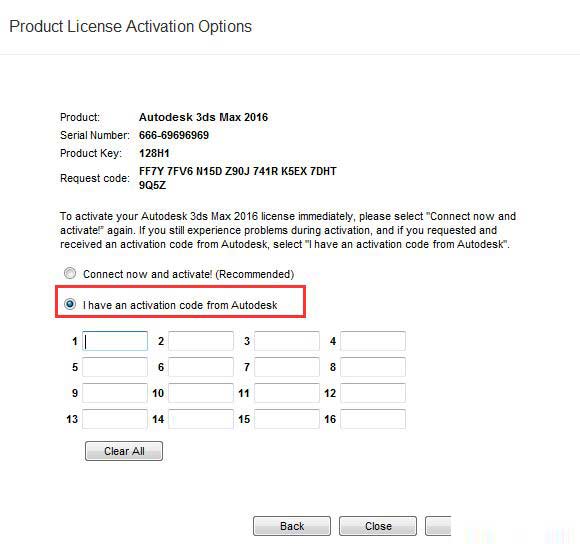Click activation code field 5
The width and height of the screenshot is (580, 544).
pos(115,367)
